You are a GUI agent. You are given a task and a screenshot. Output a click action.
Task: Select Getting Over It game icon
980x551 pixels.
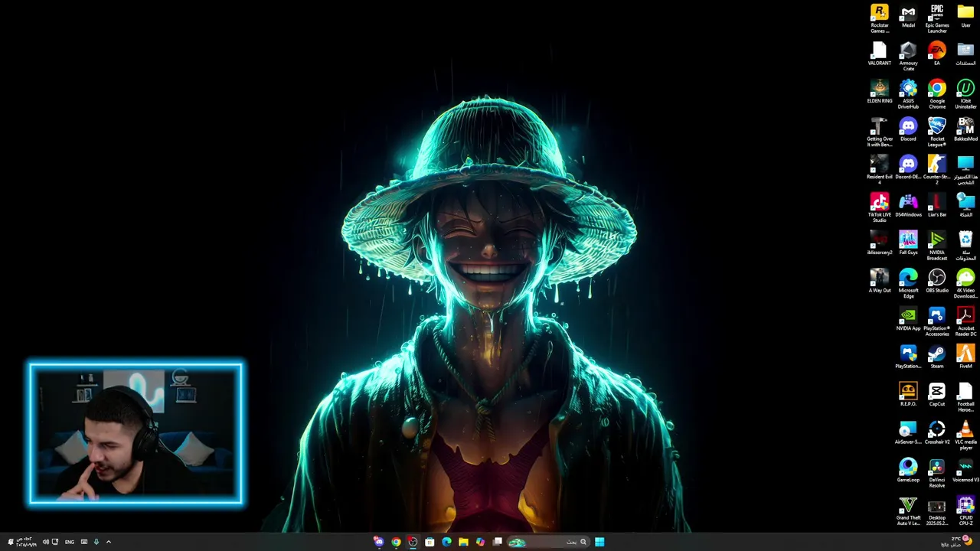(x=880, y=132)
